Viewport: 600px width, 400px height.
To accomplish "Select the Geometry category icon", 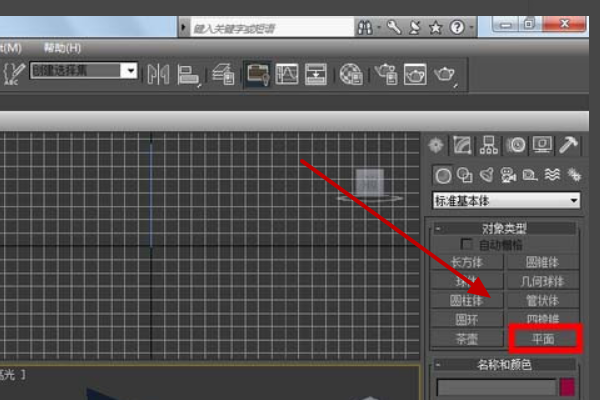I will 443,176.
